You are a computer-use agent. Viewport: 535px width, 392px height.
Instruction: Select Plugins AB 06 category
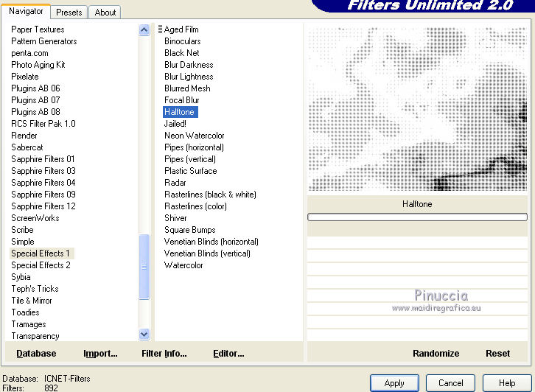(x=35, y=88)
